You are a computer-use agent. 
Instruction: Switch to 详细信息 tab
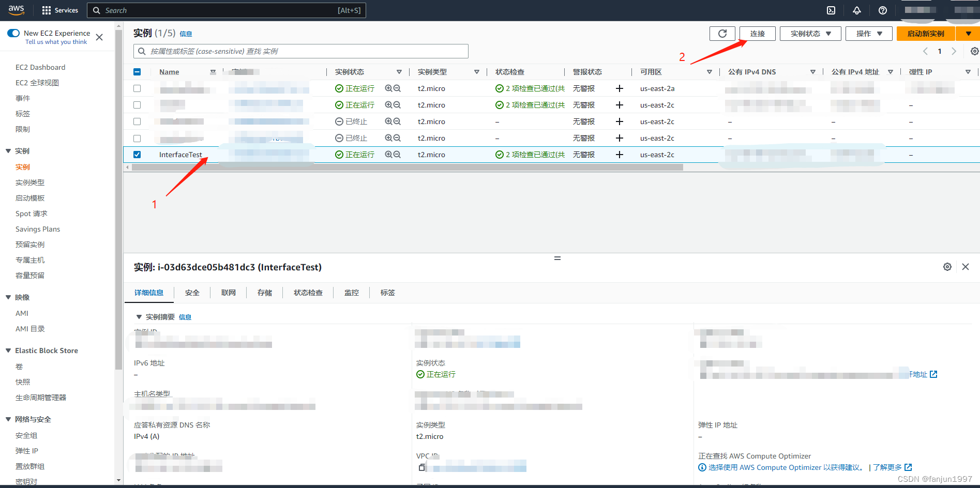149,293
